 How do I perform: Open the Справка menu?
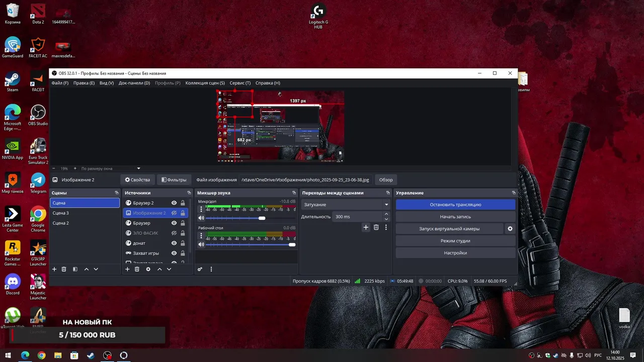click(x=268, y=83)
